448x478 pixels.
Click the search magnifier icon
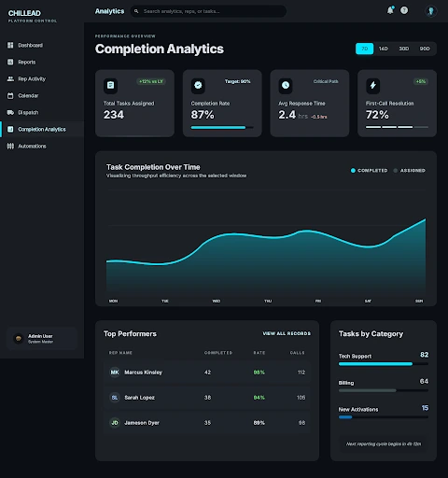click(x=136, y=11)
